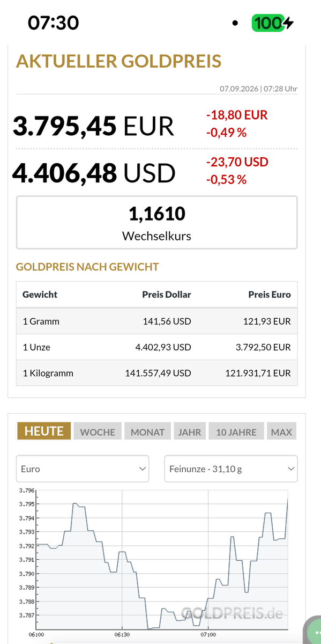The height and width of the screenshot is (644, 321).
Task: Tap the 1,1610 Wechselkurs box
Action: [156, 222]
